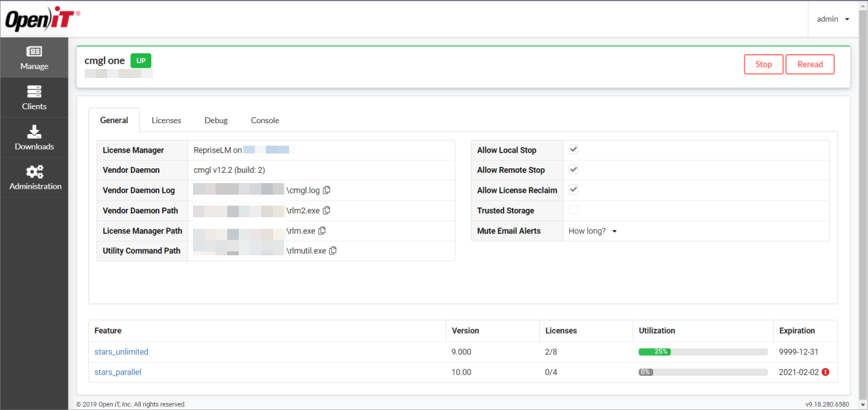The height and width of the screenshot is (410, 868).
Task: Stop the cmgl one license server
Action: [763, 64]
